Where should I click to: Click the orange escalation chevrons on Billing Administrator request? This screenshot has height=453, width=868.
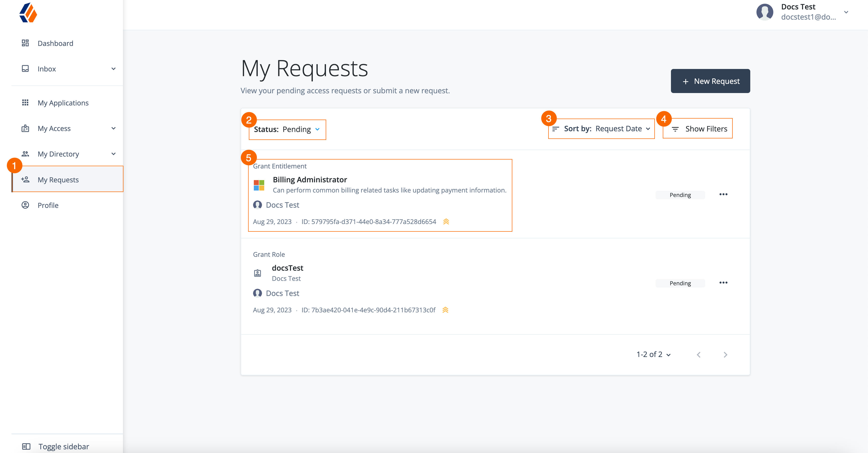446,222
